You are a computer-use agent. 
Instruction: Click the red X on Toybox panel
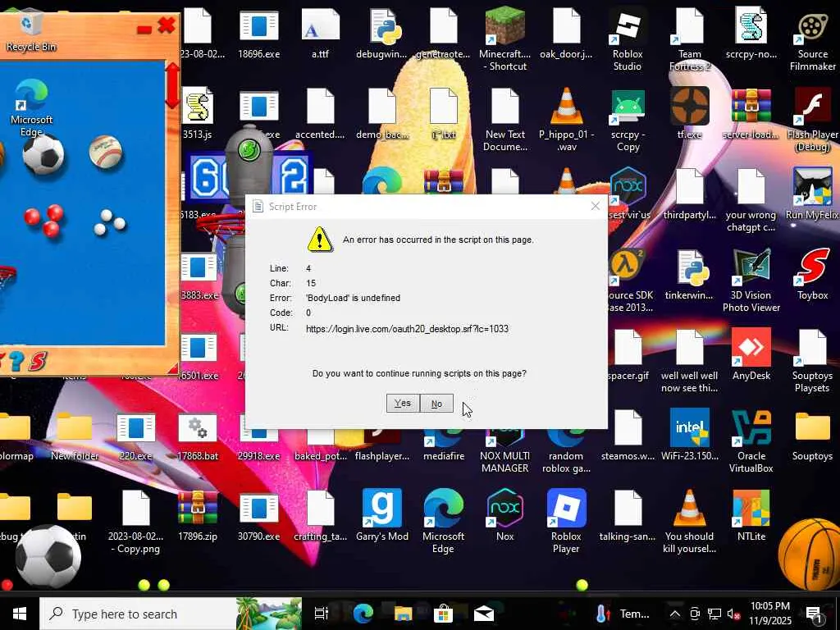pyautogui.click(x=167, y=25)
